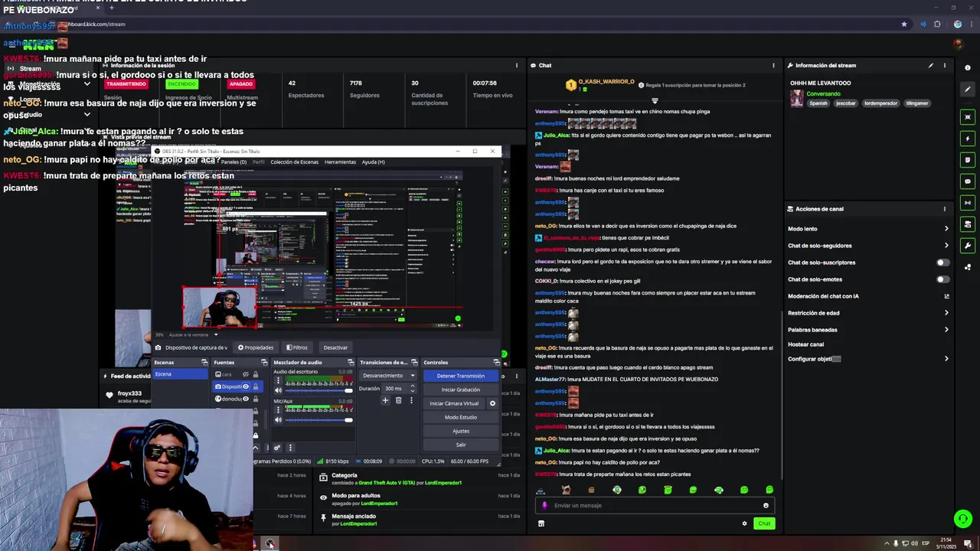This screenshot has height=551, width=980.
Task: Mute Audio del escritorio speaker icon
Action: tap(278, 390)
